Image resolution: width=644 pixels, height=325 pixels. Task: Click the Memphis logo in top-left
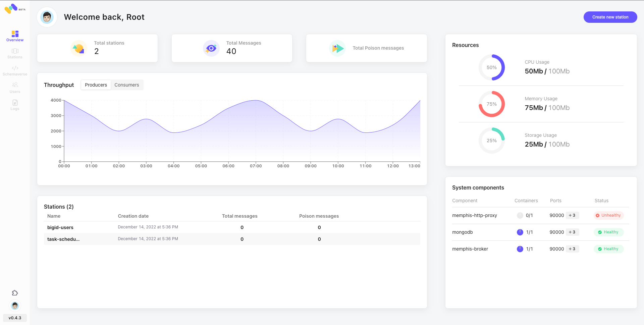click(11, 8)
